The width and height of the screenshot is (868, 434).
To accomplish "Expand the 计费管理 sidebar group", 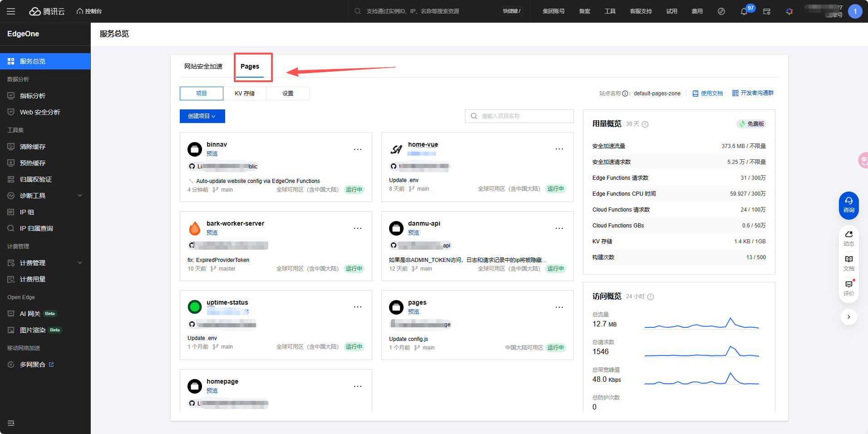I will (45, 263).
